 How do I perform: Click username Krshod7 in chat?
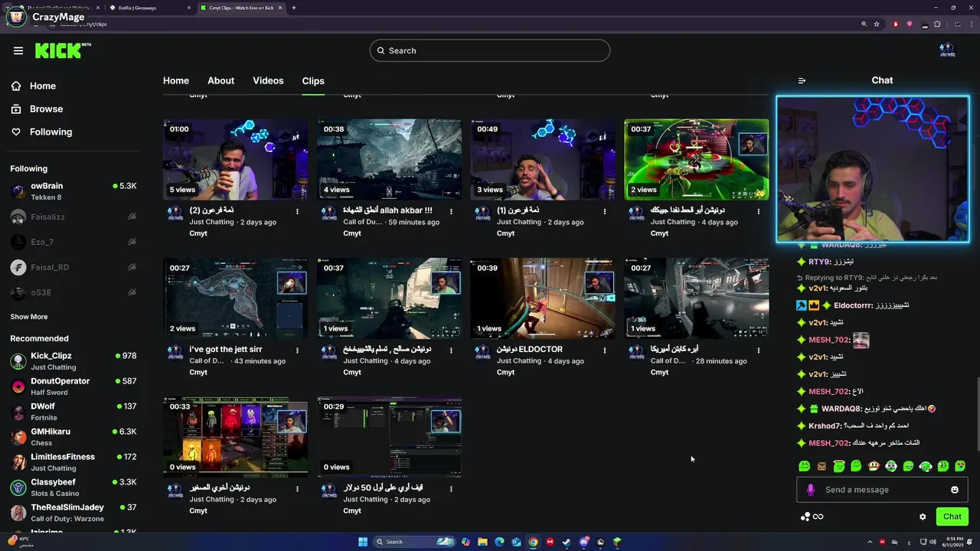point(825,426)
